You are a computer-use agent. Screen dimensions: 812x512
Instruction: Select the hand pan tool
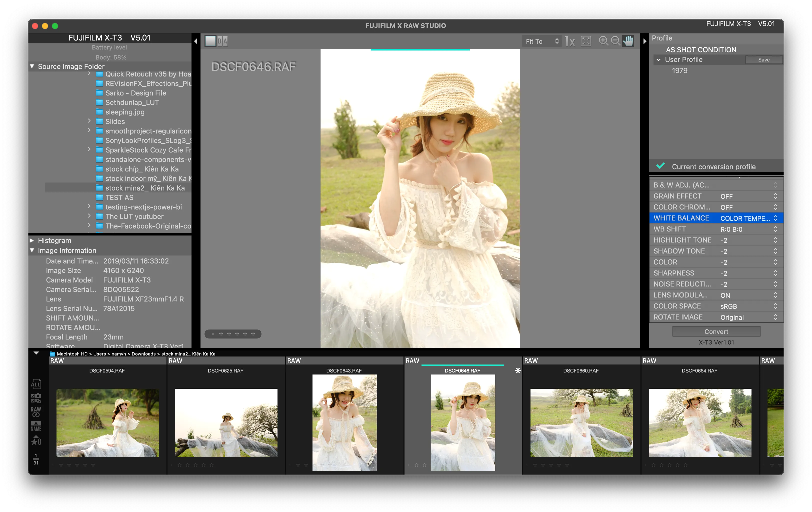click(628, 41)
